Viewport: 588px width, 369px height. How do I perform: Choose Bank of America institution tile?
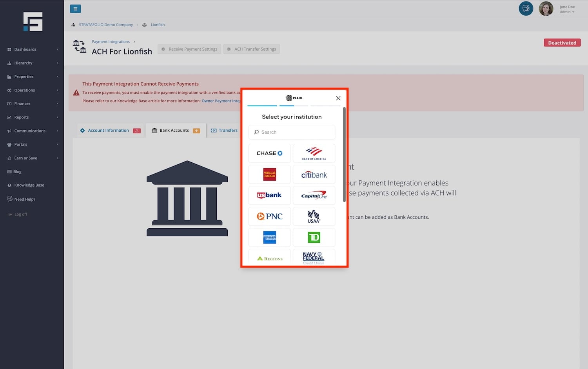tap(314, 153)
